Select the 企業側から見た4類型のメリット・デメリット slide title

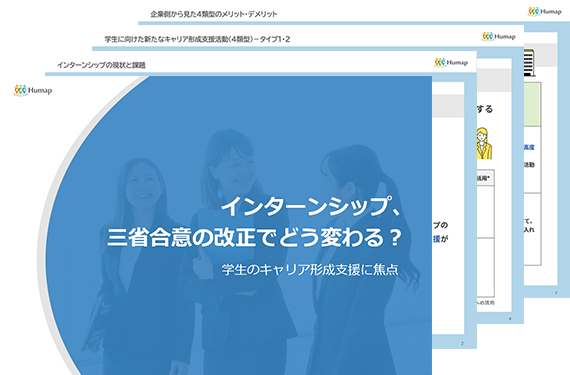214,14
